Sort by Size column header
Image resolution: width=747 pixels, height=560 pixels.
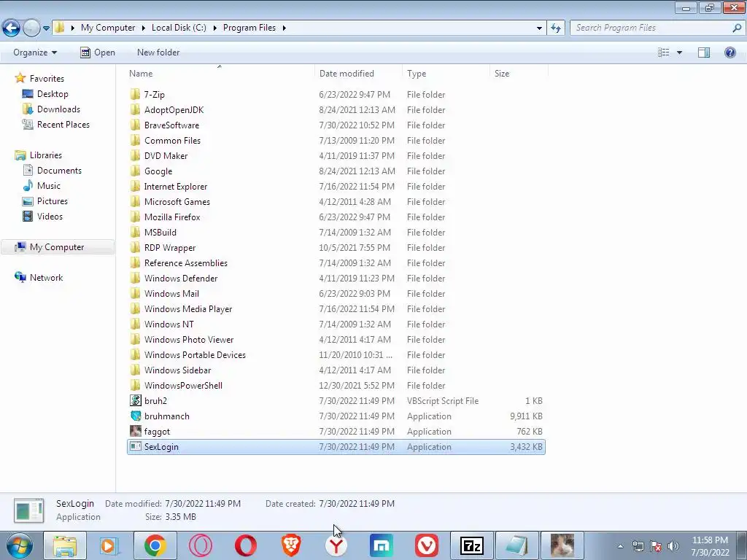coord(502,74)
